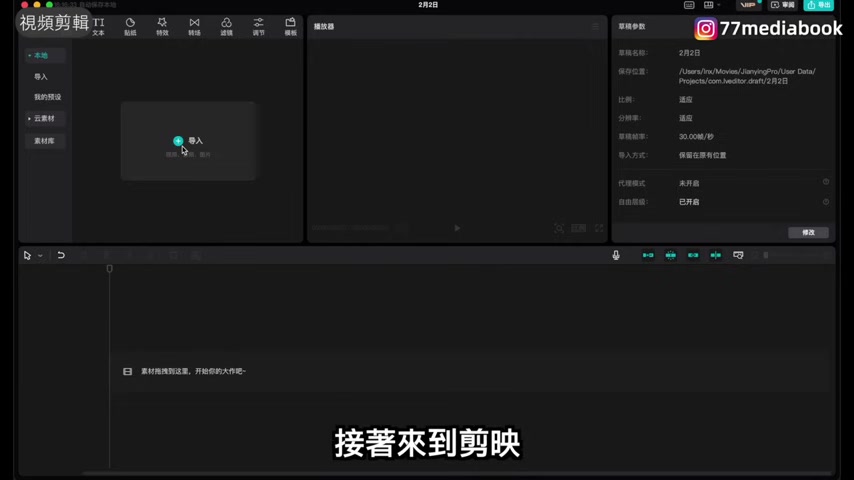This screenshot has height=480, width=854.
Task: Click the 未开启 proxy mode value
Action: pyautogui.click(x=689, y=184)
